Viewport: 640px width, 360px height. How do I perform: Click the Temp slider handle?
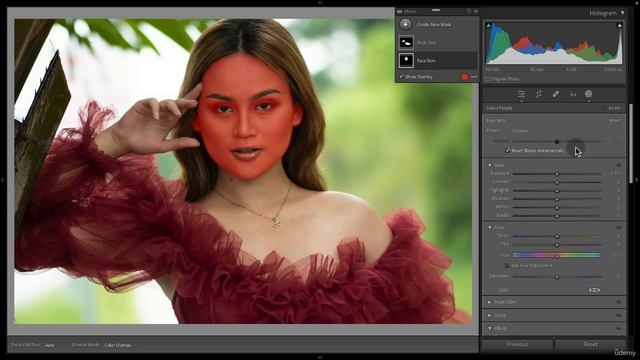[557, 236]
